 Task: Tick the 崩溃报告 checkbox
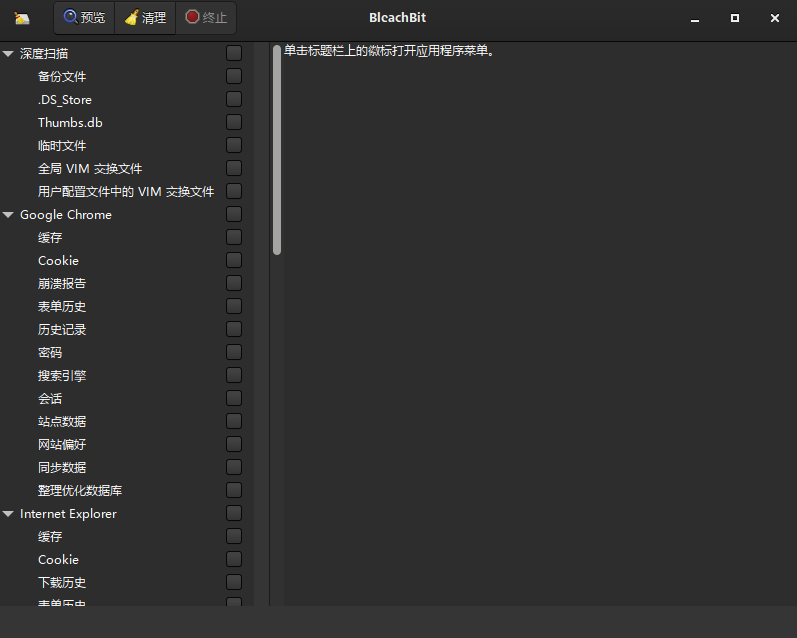234,283
